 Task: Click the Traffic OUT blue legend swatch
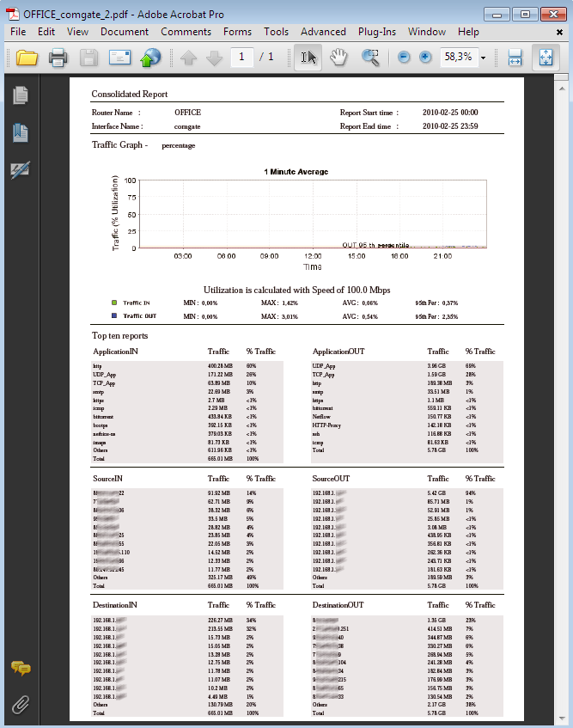[114, 315]
